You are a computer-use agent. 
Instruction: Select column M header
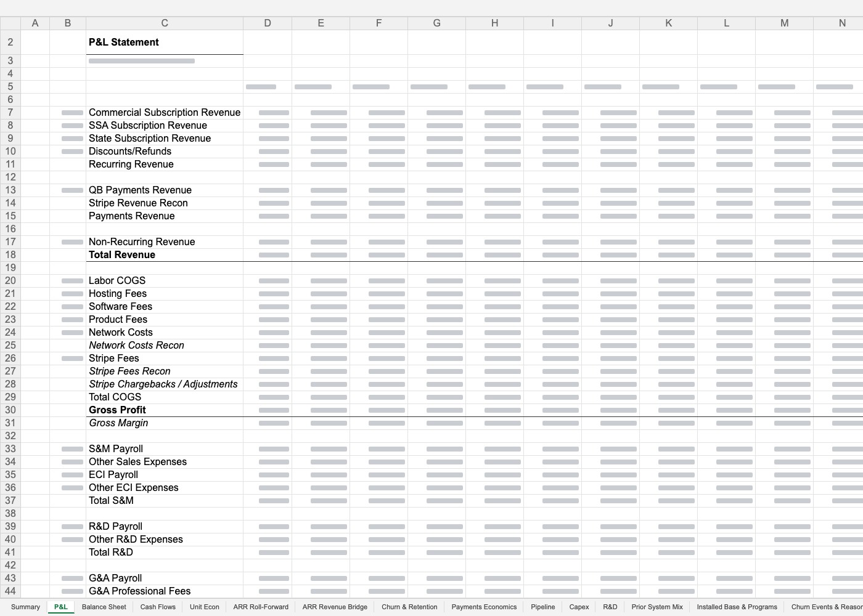point(785,23)
